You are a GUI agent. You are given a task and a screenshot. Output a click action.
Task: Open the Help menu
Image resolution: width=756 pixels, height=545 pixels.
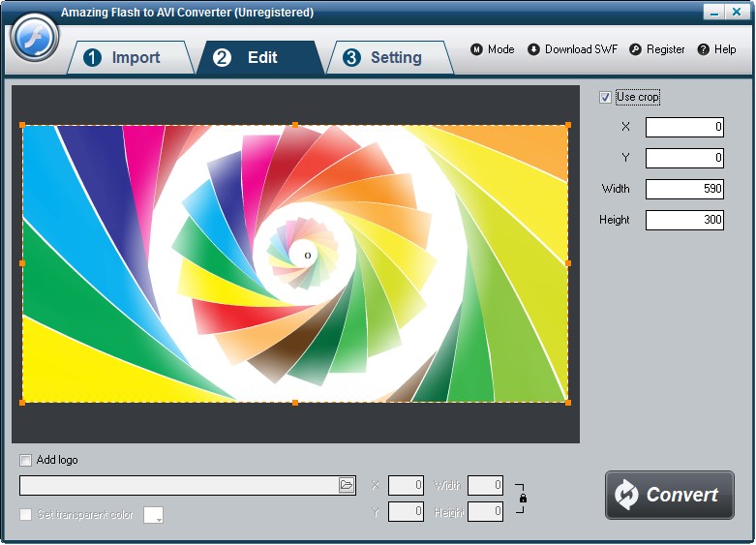(x=716, y=49)
